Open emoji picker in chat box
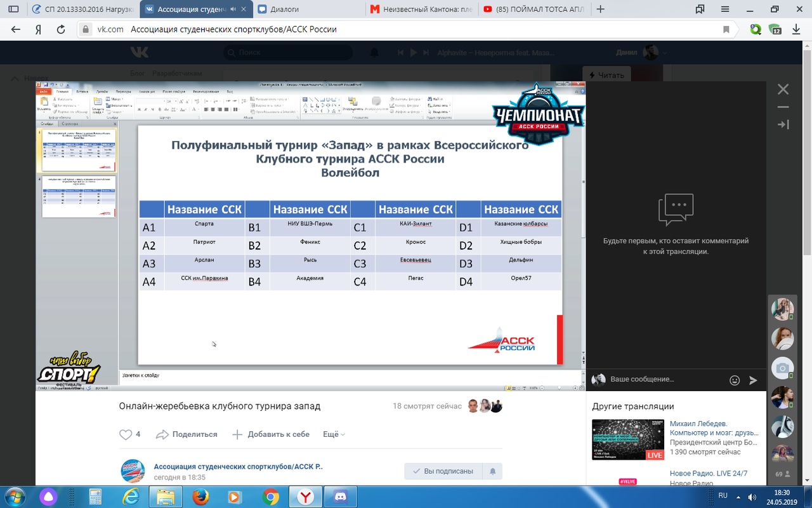 (735, 380)
